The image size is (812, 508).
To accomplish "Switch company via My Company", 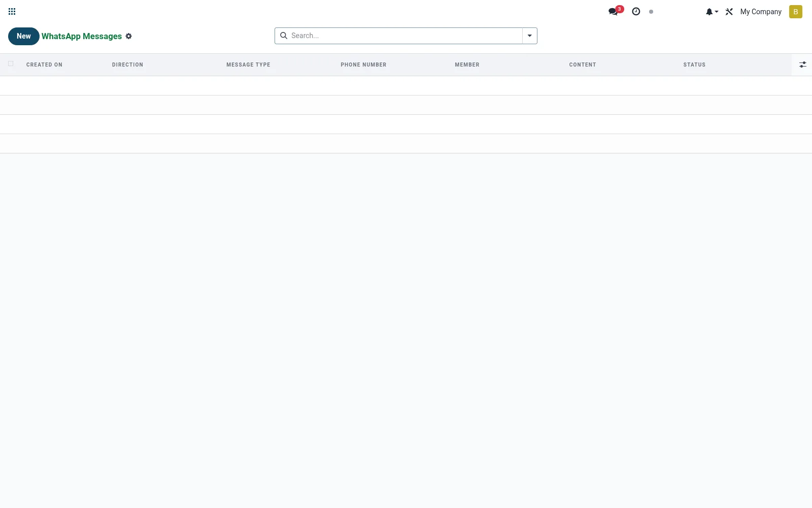I will click(761, 12).
